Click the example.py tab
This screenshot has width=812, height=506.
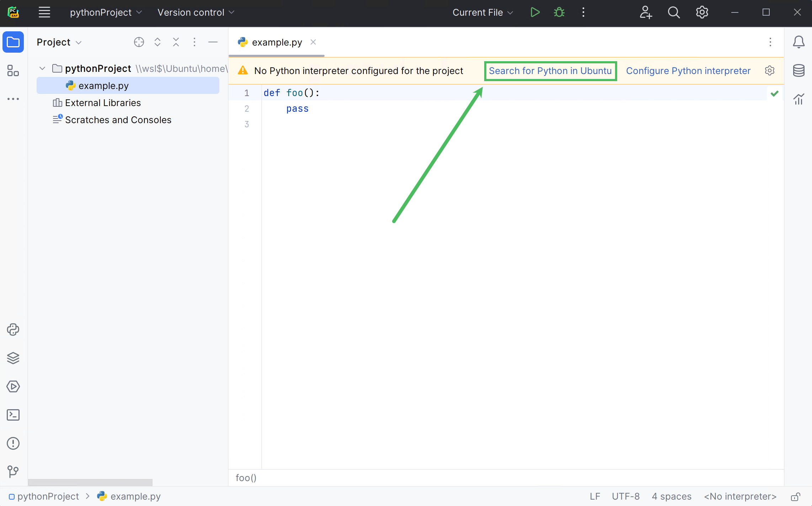(277, 42)
